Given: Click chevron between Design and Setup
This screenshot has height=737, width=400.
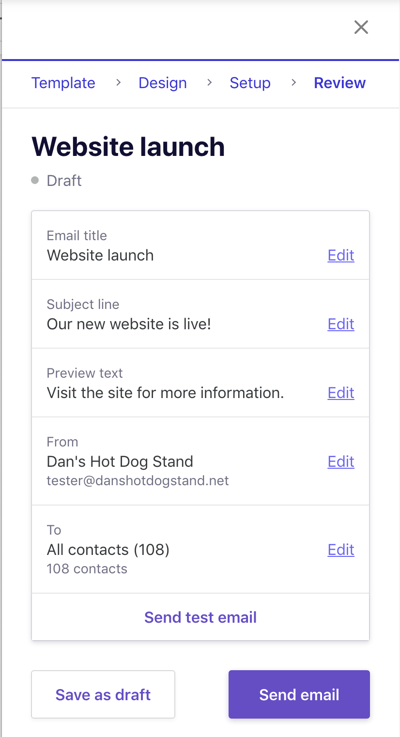Looking at the screenshot, I should 209,83.
